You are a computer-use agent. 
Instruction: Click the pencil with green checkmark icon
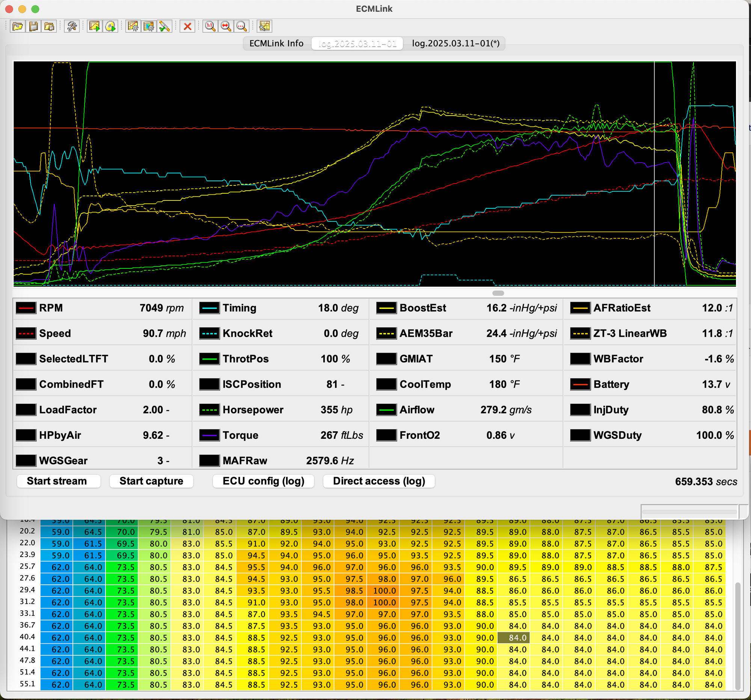[164, 26]
